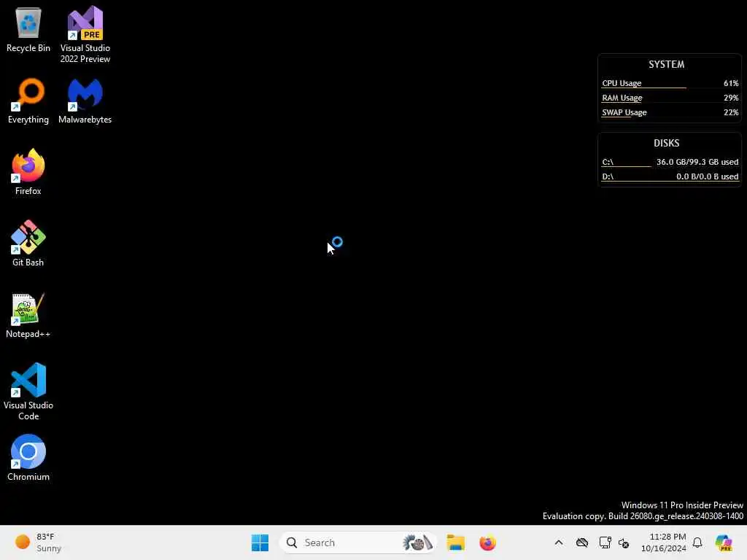The height and width of the screenshot is (560, 747).
Task: Open the Copilot Preview taskbar icon
Action: 724,542
